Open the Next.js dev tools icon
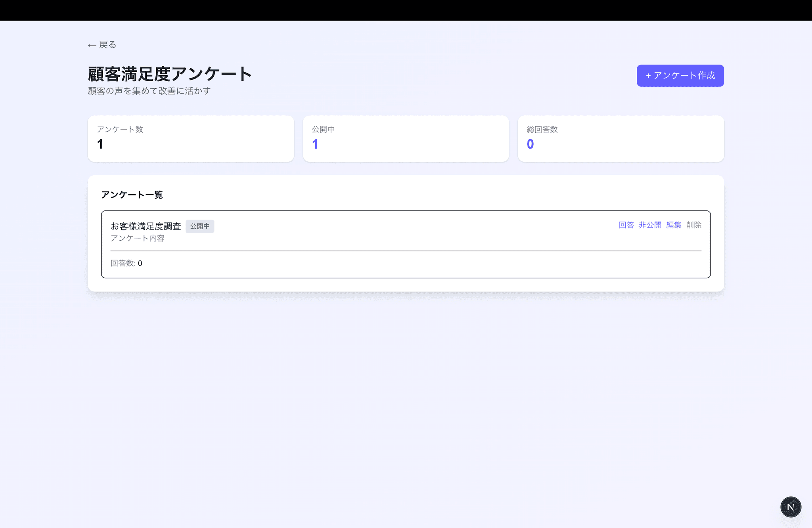The image size is (812, 528). click(x=791, y=507)
